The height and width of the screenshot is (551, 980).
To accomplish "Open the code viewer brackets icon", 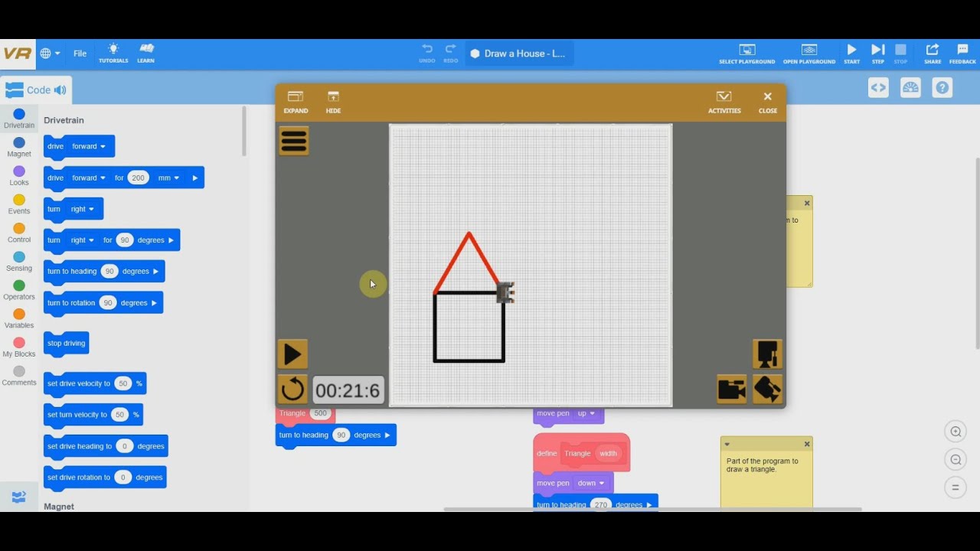I will pyautogui.click(x=878, y=88).
